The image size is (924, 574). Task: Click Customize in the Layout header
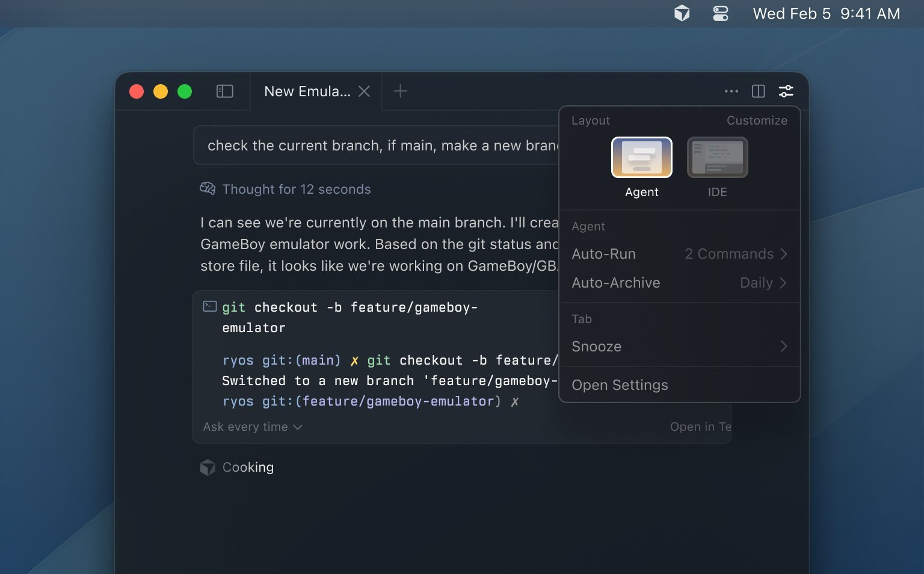tap(756, 120)
